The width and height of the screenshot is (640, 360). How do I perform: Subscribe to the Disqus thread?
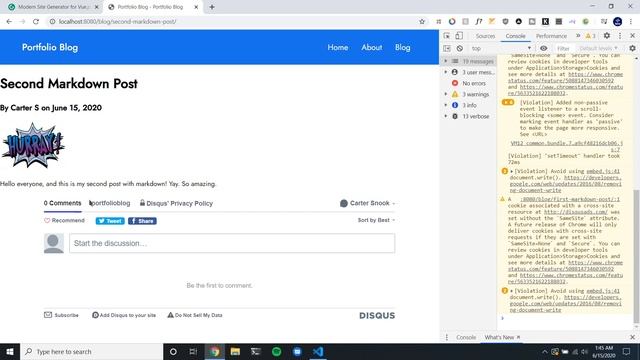coord(61,315)
